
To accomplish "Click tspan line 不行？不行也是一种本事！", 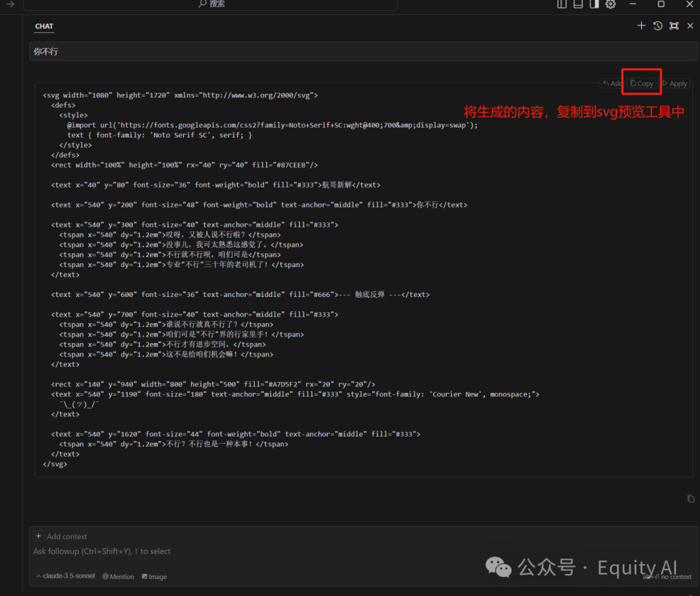I will pos(174,444).
